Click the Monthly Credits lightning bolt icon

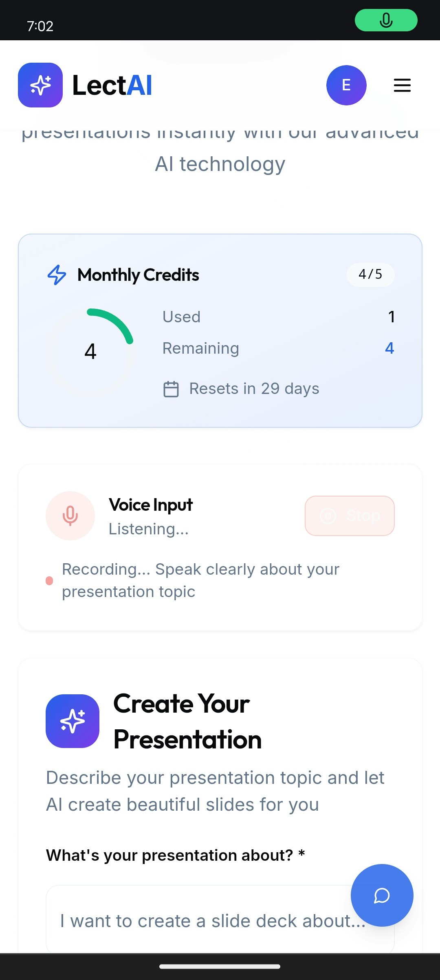pyautogui.click(x=57, y=275)
